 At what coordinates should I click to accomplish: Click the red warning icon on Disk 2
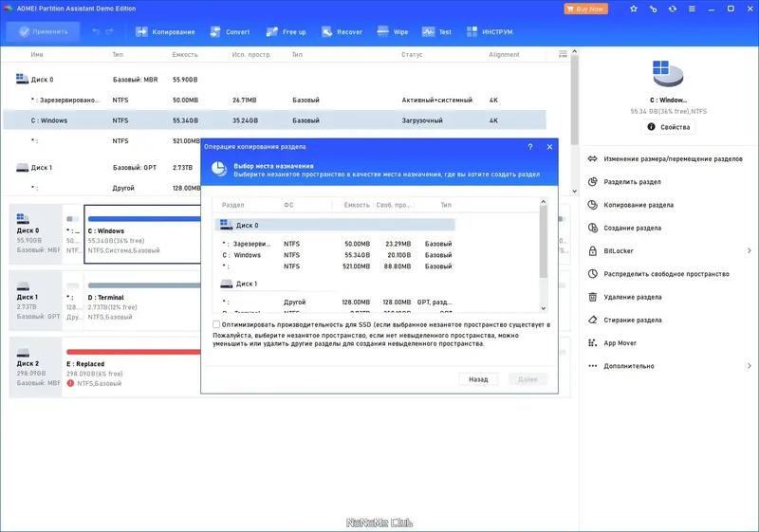coord(70,383)
